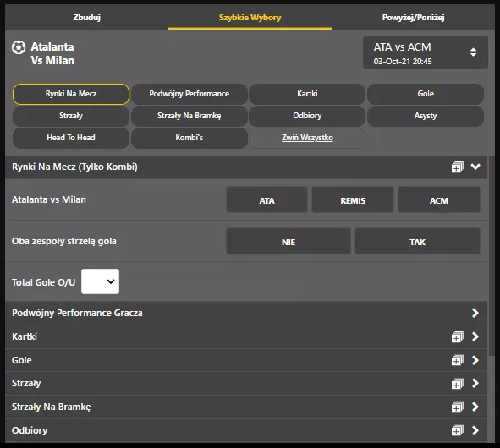Screen dimensions: 500x448
Task: Click the add-all icon in Rynki Na Mecz header
Action: click(x=457, y=167)
